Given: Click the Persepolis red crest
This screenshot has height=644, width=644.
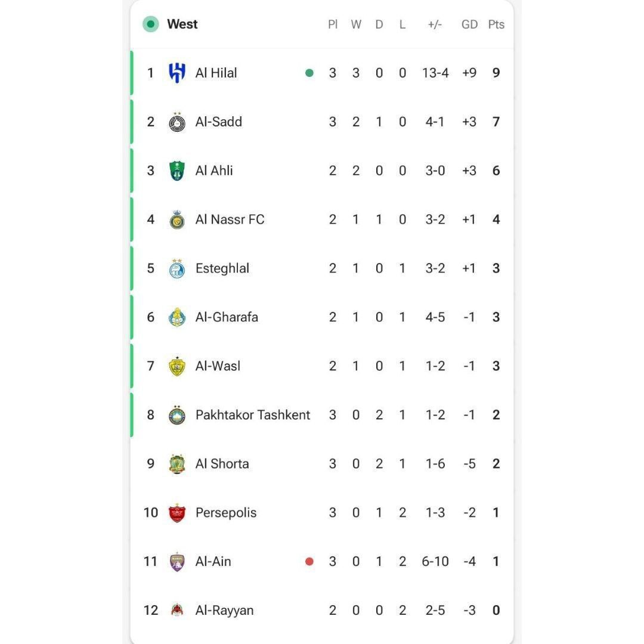Looking at the screenshot, I should [x=177, y=513].
